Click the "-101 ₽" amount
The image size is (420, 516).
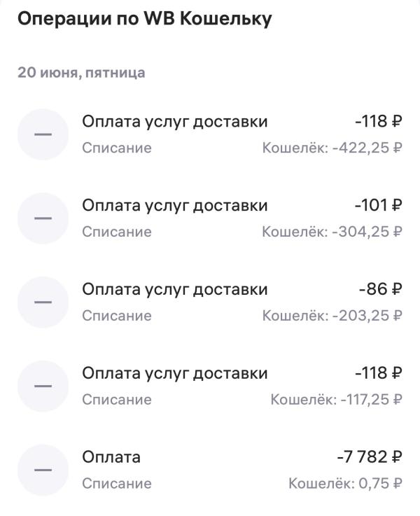pyautogui.click(x=378, y=205)
